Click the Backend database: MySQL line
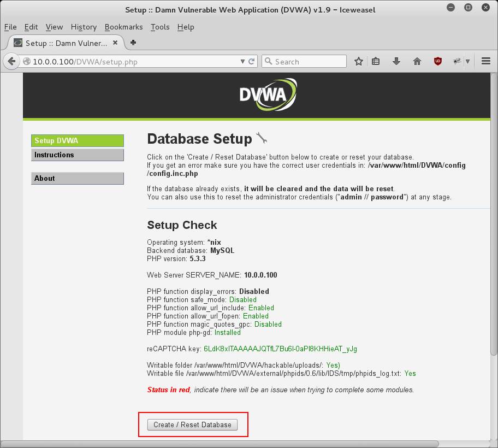The image size is (498, 448). coord(191,250)
